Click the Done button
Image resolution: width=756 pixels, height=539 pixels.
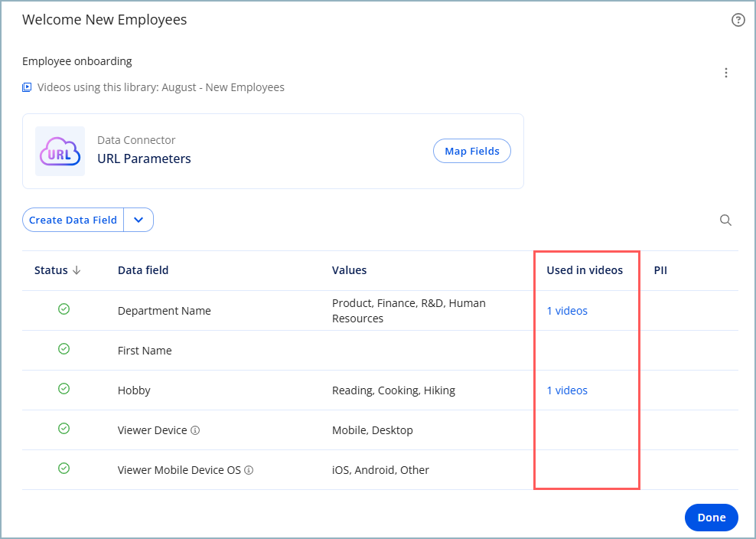coord(712,518)
